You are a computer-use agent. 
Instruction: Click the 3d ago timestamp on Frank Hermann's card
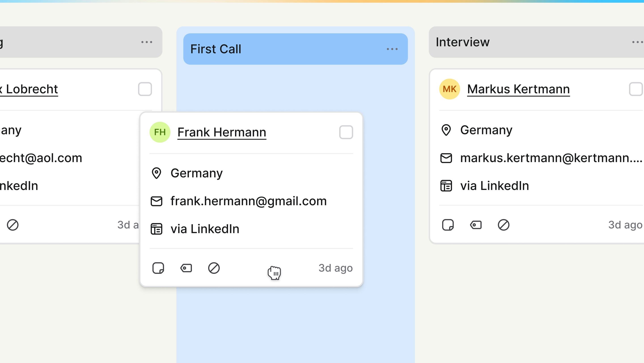(x=336, y=268)
